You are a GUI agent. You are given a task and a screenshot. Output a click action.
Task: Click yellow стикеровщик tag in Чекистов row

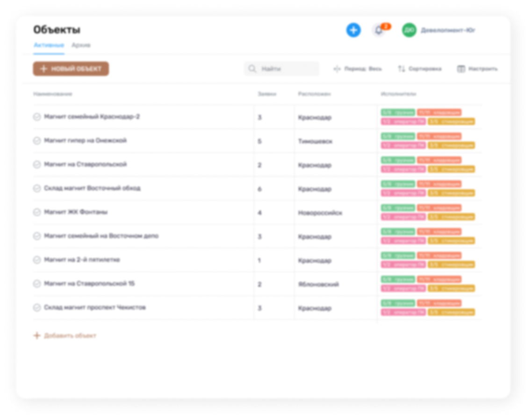[x=451, y=312]
